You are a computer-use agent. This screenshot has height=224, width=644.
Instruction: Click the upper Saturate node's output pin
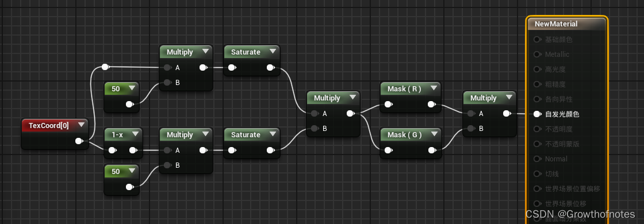(x=271, y=68)
